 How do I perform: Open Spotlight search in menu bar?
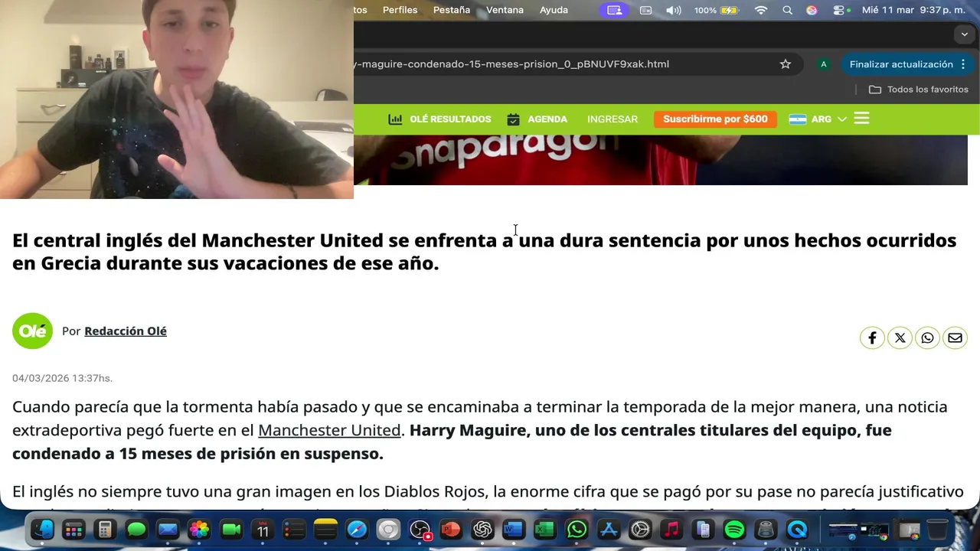tap(787, 10)
